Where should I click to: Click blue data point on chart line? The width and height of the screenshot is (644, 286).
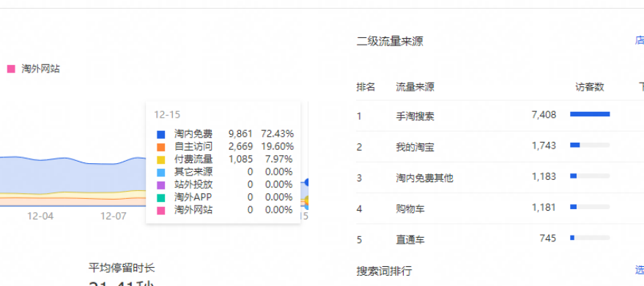(307, 182)
